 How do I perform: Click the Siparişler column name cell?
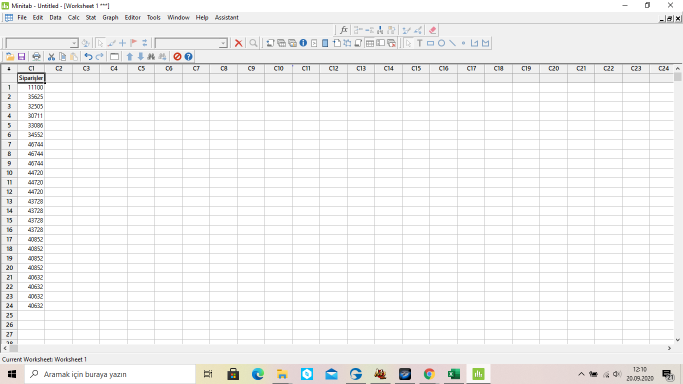click(31, 78)
